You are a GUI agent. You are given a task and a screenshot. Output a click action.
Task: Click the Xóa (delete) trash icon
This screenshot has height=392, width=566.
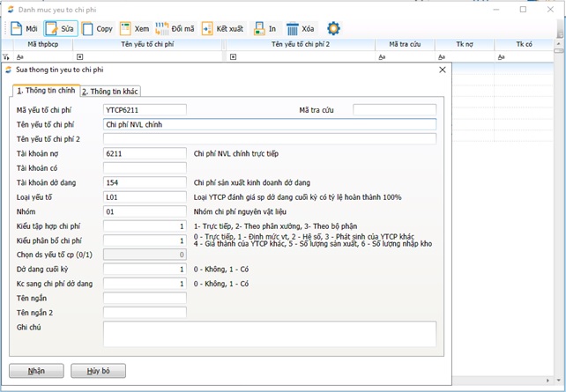[294, 28]
